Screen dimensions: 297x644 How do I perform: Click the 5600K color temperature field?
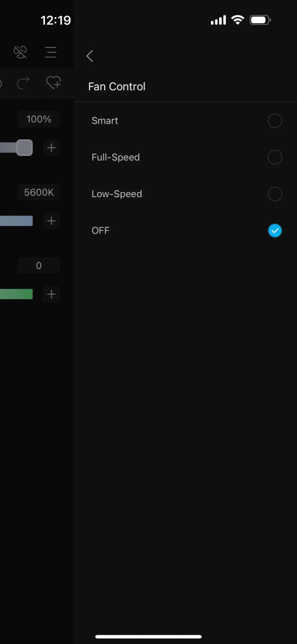click(39, 192)
